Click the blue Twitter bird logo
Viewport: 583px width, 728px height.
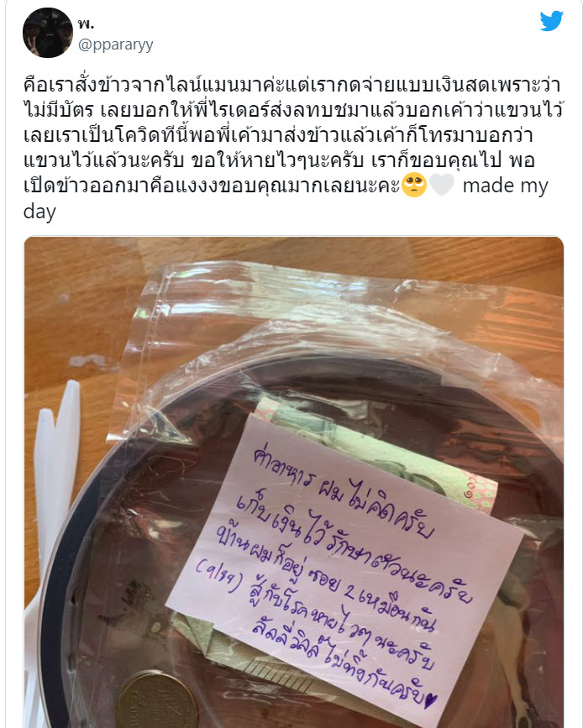point(551,21)
